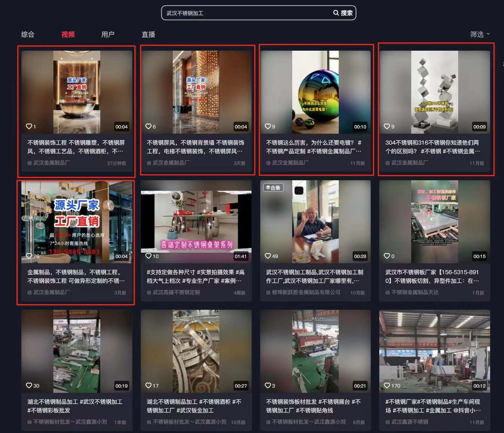Open the 用户 tab
Viewport: 504px width, 433px height.
click(x=108, y=35)
